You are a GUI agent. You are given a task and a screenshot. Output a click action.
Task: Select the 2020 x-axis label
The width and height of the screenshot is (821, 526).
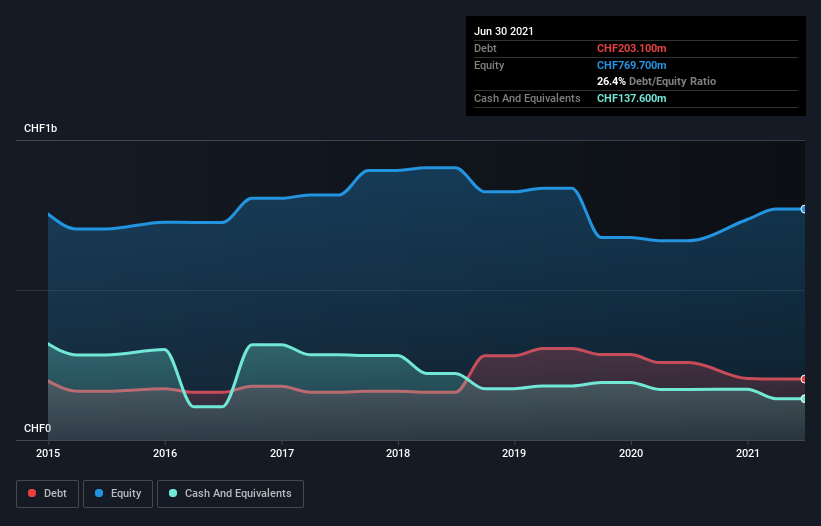click(x=631, y=453)
